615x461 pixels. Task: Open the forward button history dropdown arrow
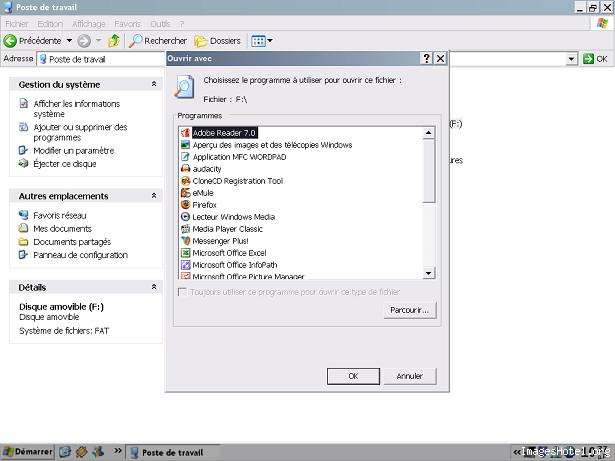coord(98,41)
